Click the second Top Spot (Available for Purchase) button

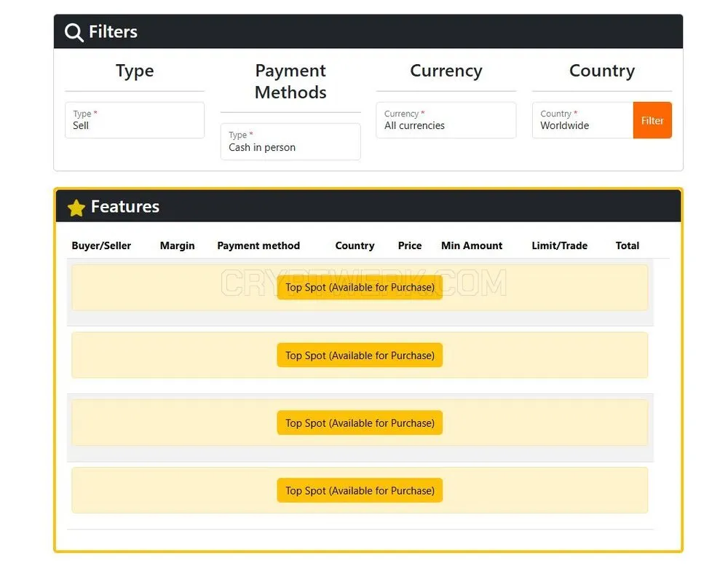pyautogui.click(x=360, y=355)
